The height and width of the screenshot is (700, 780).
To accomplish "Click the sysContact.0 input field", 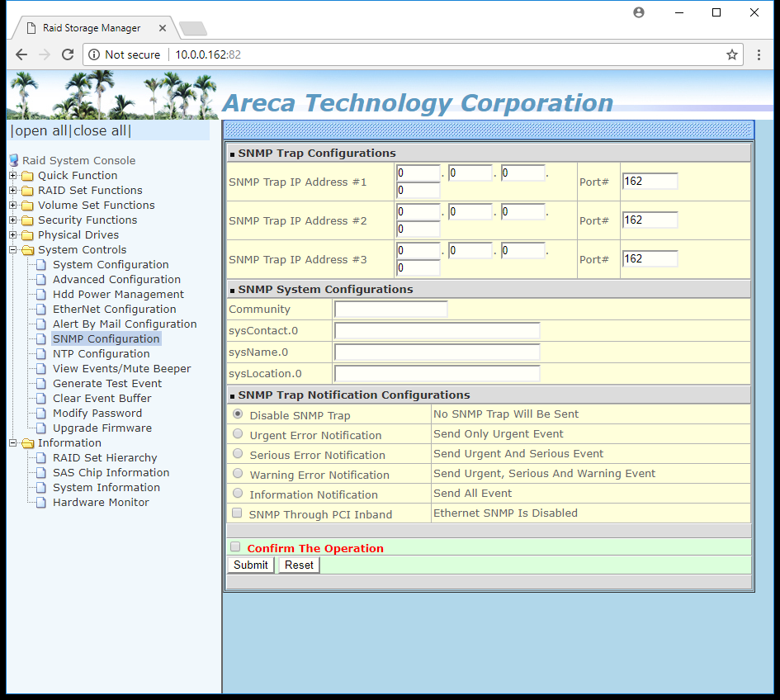I will point(437,330).
